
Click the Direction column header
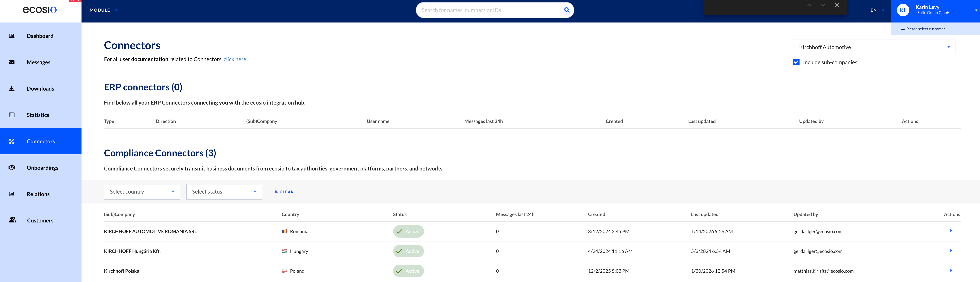(x=166, y=121)
